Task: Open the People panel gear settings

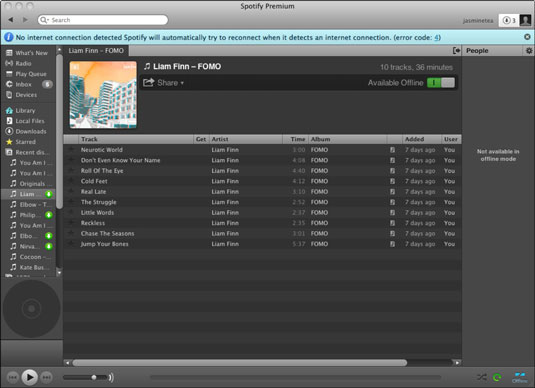Action: coord(529,51)
